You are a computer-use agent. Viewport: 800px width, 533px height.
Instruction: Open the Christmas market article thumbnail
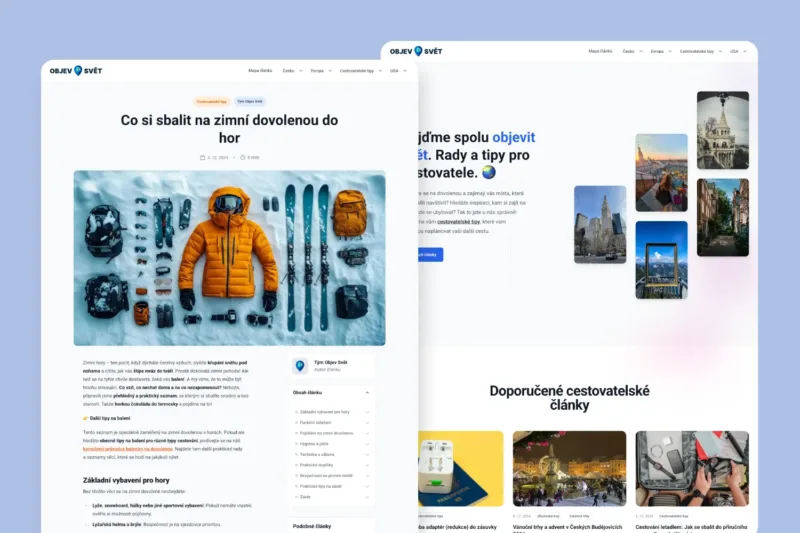569,468
